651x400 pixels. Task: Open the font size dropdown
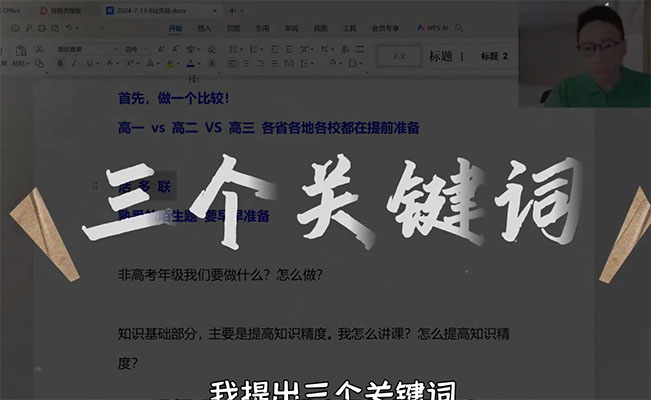137,48
